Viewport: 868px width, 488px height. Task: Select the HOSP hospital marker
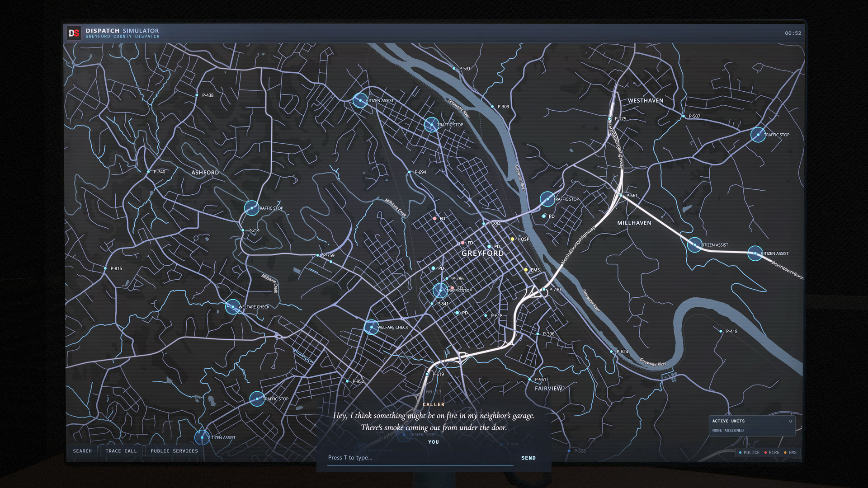coord(513,239)
